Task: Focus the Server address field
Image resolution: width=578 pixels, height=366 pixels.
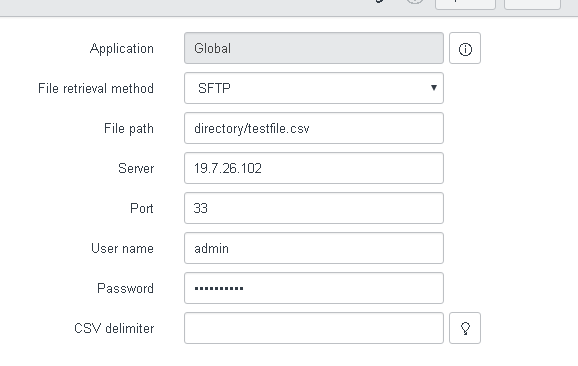Action: 314,168
